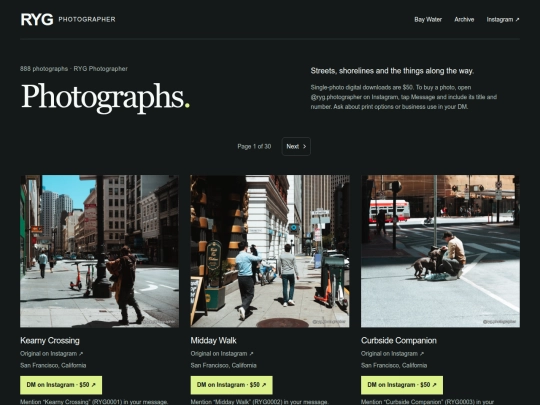The width and height of the screenshot is (540, 405).
Task: Click DM on Instagram $50 for Kearny Crossing
Action: (61, 385)
